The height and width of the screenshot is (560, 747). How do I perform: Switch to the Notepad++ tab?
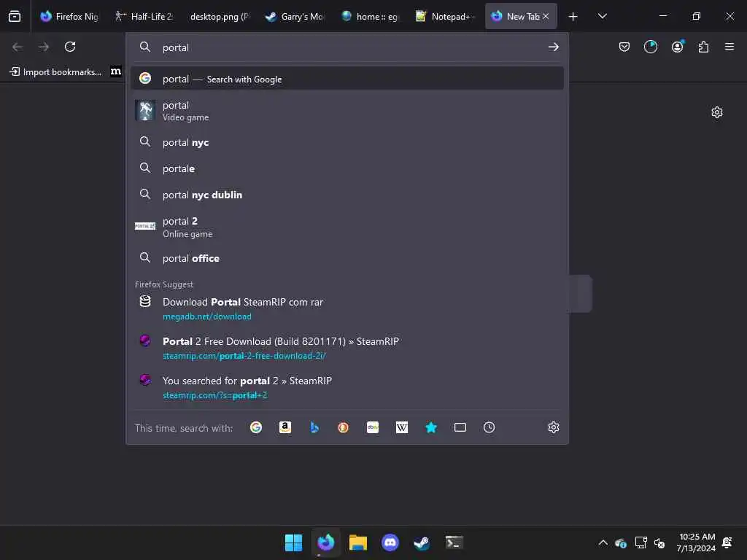(445, 16)
